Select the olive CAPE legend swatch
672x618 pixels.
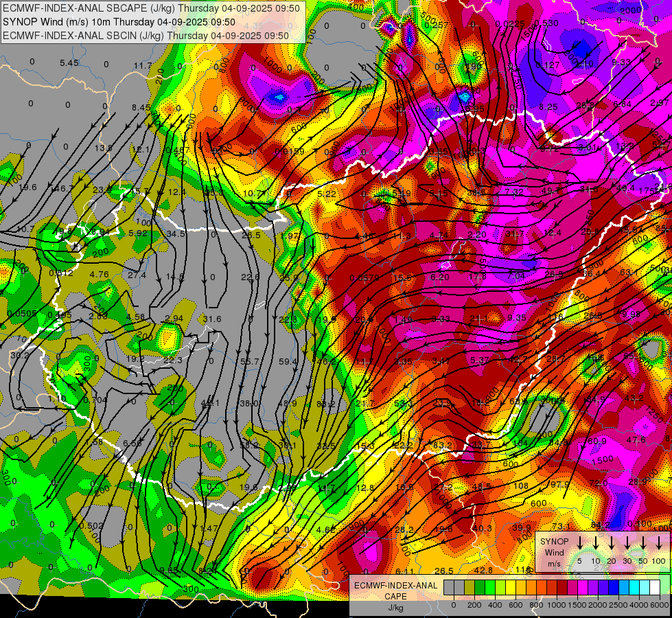click(470, 588)
